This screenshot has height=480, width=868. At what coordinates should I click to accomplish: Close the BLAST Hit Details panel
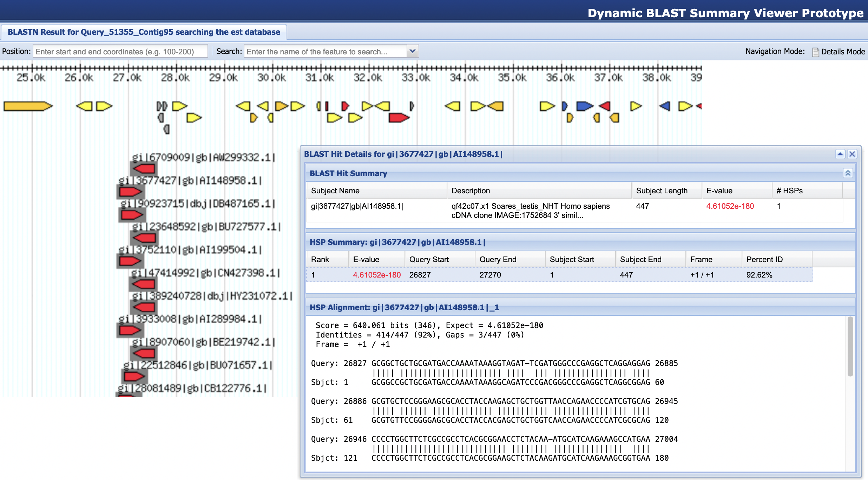852,154
